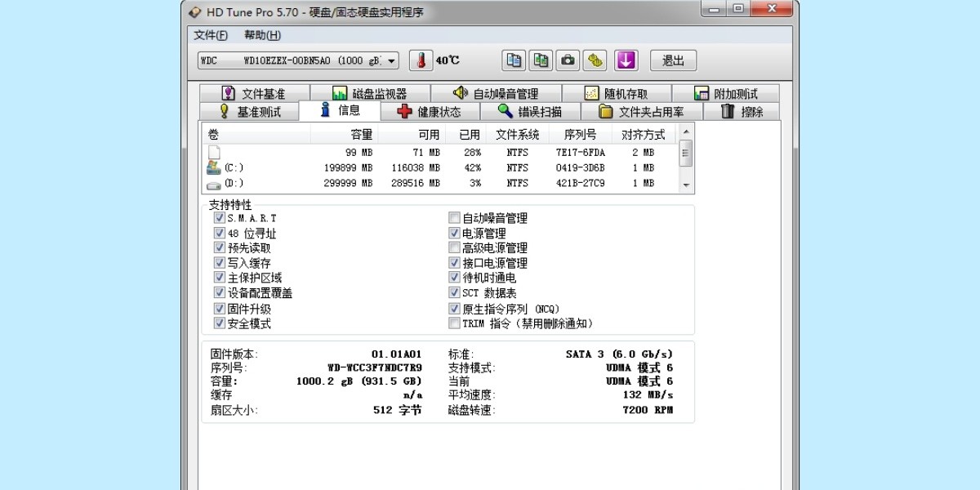
Task: Click the 对齐方式 column header
Action: pos(644,135)
